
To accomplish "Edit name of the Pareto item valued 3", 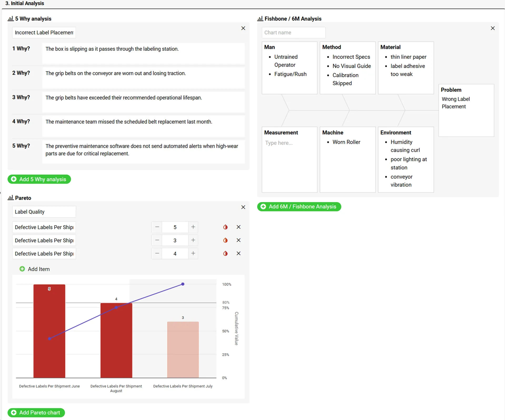I will pos(44,240).
